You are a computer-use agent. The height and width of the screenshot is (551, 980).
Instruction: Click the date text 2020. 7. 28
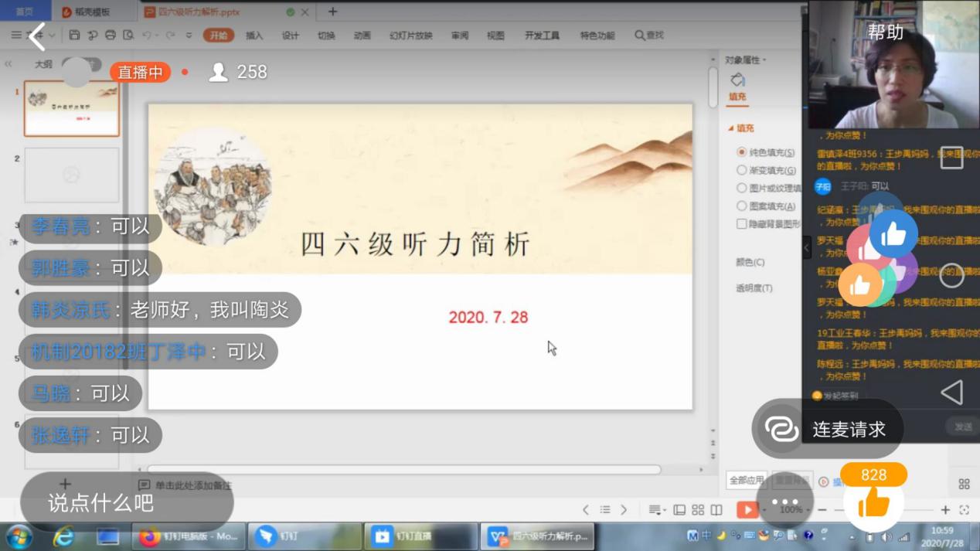(488, 317)
